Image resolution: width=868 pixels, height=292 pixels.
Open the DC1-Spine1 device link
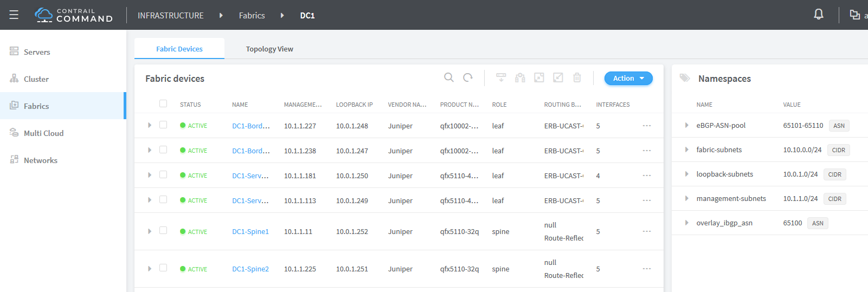point(250,231)
